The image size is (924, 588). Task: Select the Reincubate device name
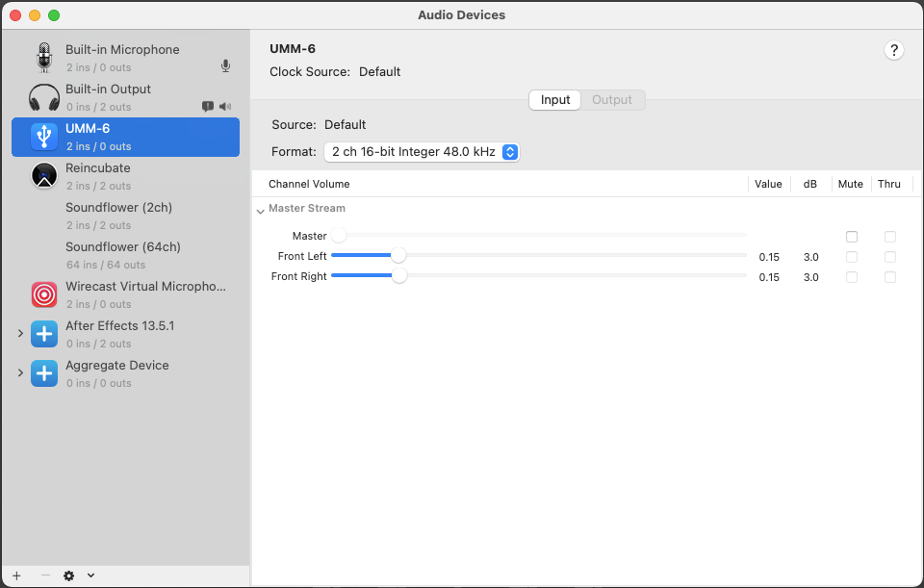point(98,167)
